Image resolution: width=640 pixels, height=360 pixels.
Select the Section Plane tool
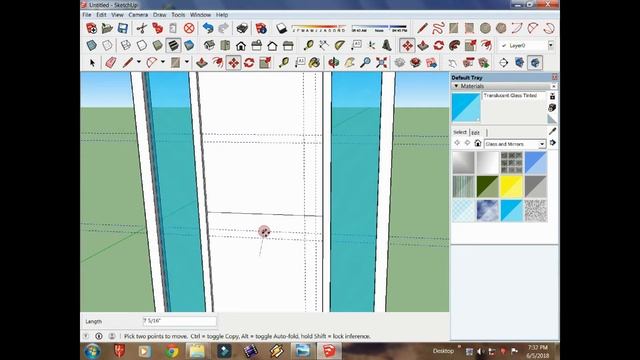503,63
